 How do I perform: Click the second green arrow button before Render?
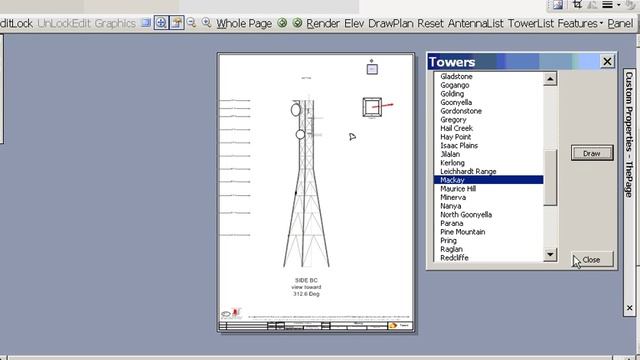(298, 23)
